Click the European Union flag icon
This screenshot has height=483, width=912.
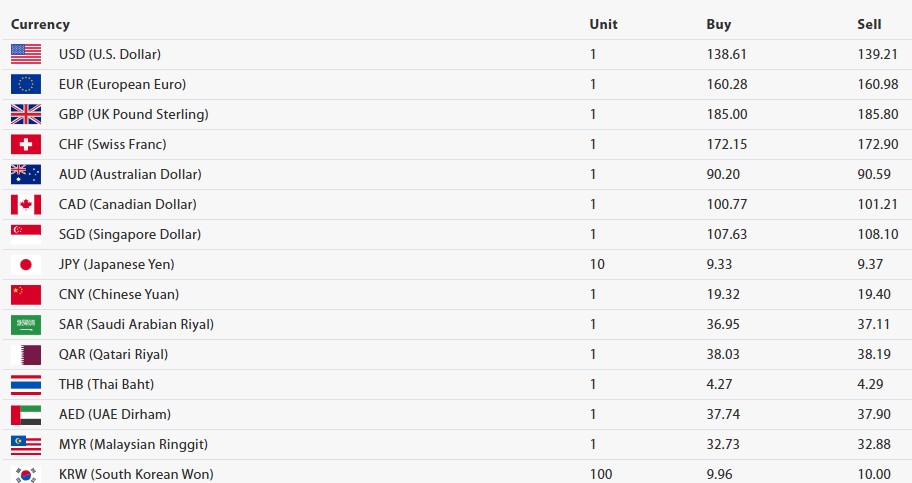(26, 84)
